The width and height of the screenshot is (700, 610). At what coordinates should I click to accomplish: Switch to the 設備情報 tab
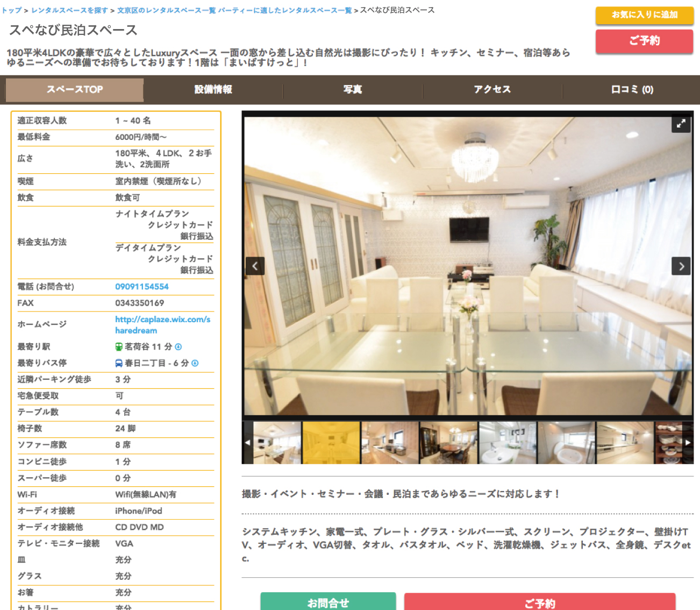[213, 90]
